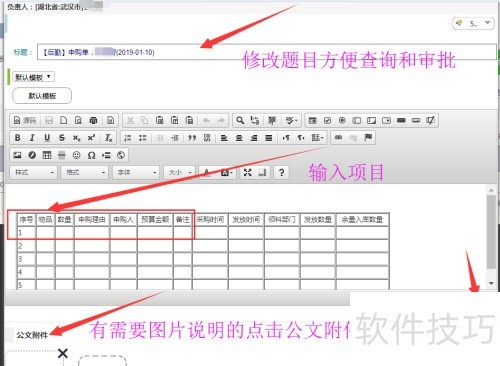Toggle Block Quote formatting
The width and height of the screenshot is (500, 366).
(192, 138)
